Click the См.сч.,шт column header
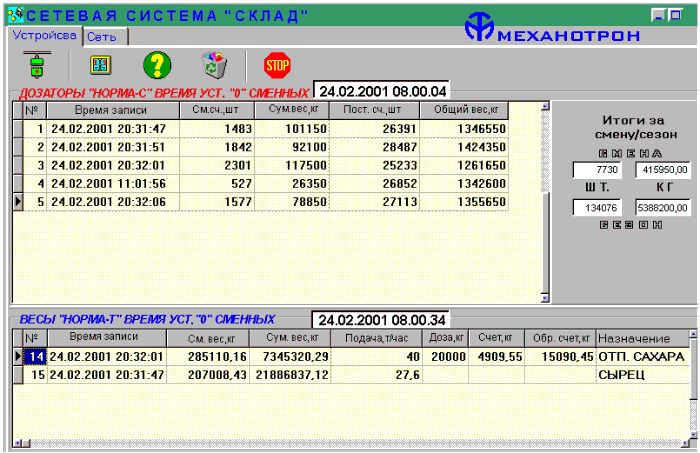 pyautogui.click(x=217, y=110)
